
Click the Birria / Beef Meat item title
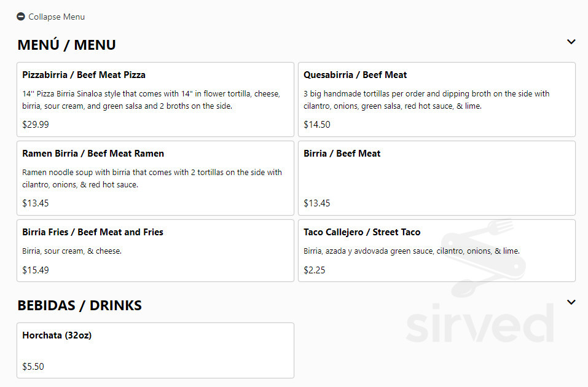click(x=342, y=154)
